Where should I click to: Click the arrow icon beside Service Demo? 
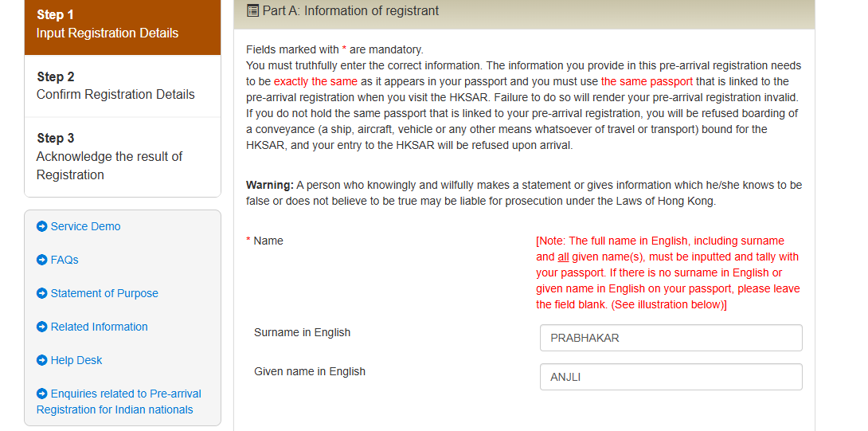point(41,226)
